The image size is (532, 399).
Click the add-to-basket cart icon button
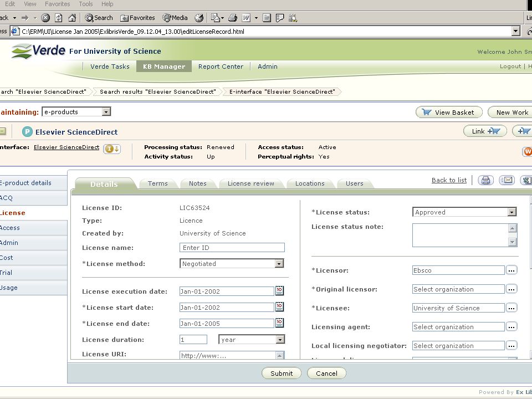(523, 131)
